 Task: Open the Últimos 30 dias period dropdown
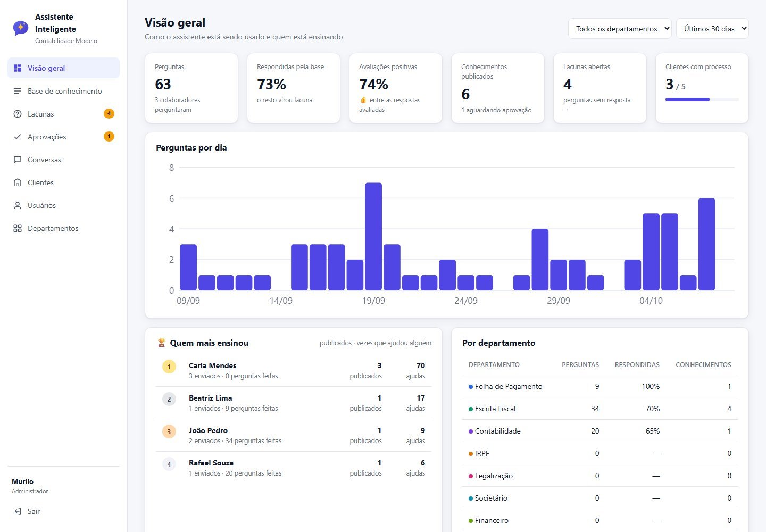pyautogui.click(x=712, y=29)
